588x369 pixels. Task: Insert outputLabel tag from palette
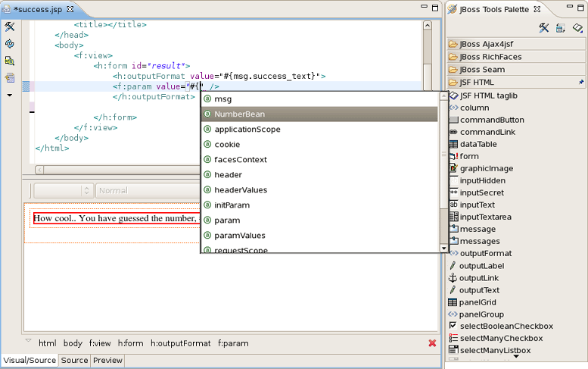[477, 266]
